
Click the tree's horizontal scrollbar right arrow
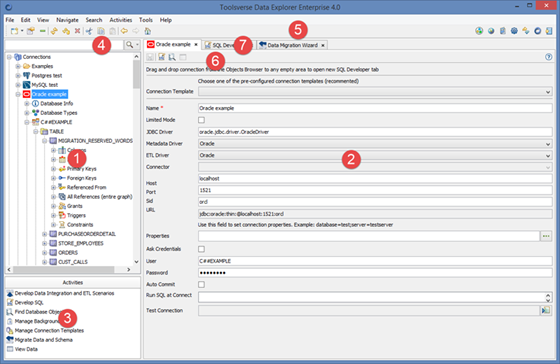point(129,270)
